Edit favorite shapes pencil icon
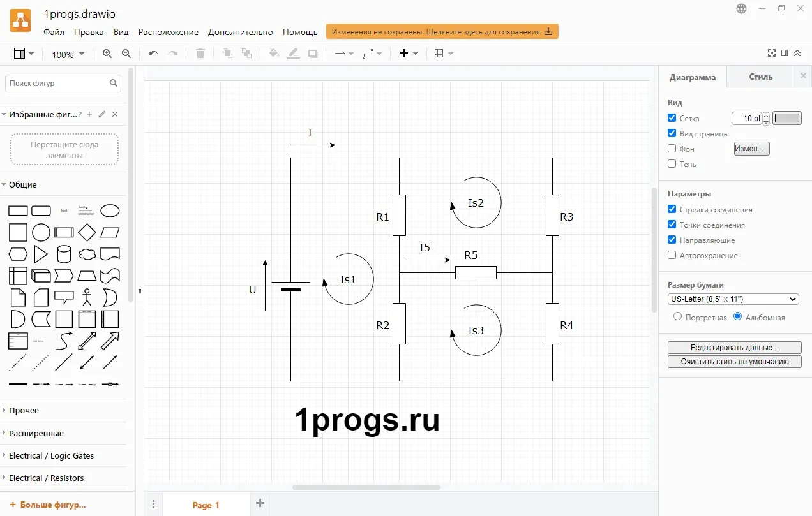 click(102, 114)
